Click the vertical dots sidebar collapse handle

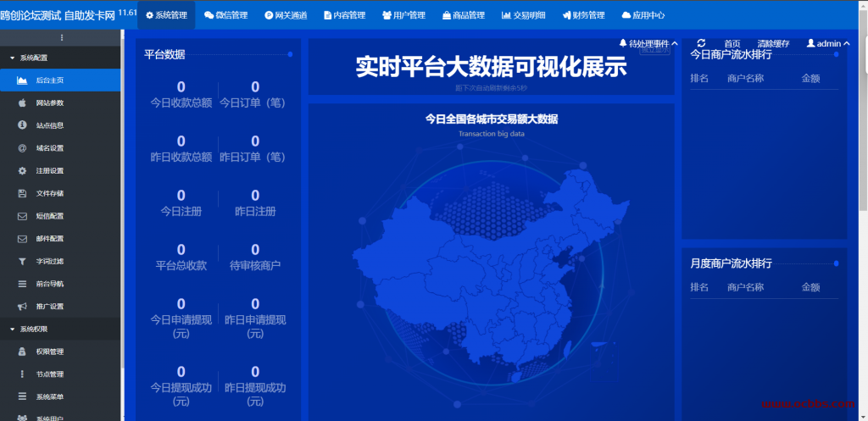[61, 37]
